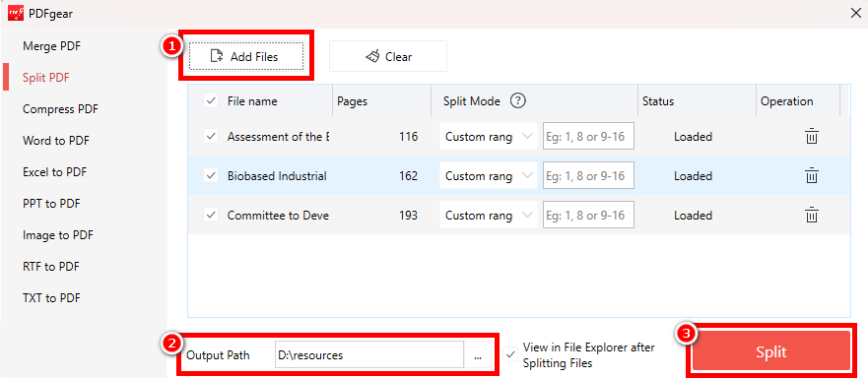Click Loaded status of Assessment file

click(693, 136)
